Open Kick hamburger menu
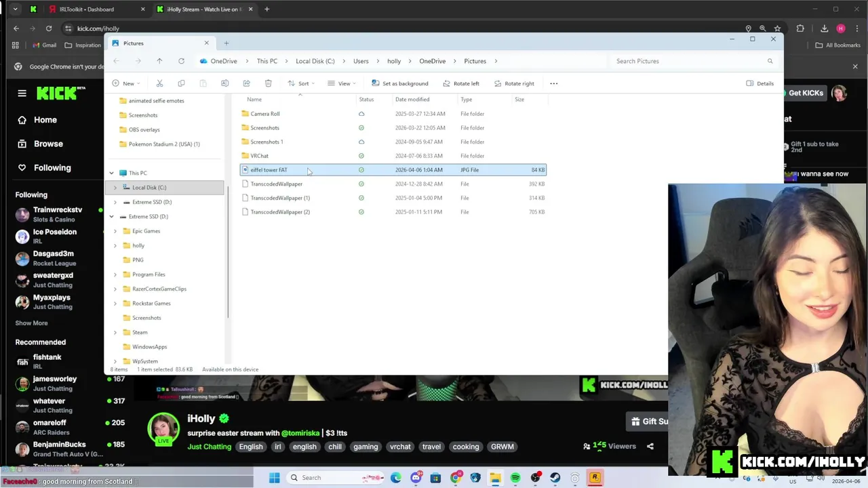The image size is (868, 488). tap(22, 94)
